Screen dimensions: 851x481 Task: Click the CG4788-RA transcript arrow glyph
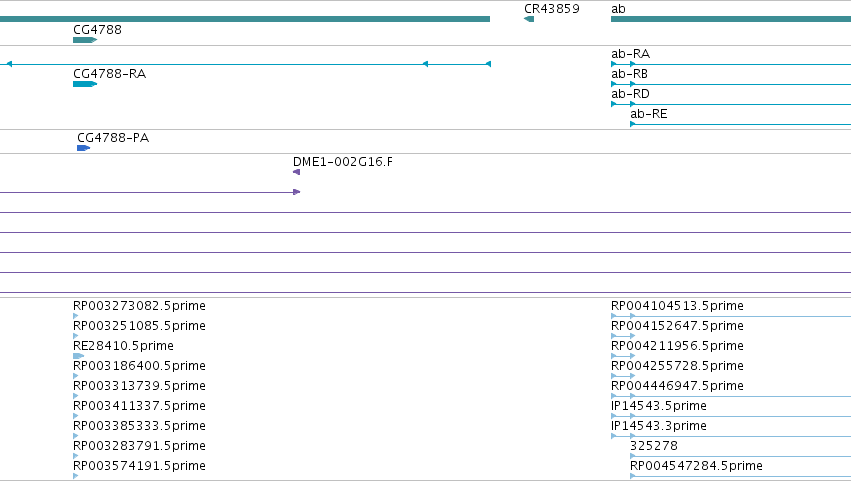click(x=85, y=84)
